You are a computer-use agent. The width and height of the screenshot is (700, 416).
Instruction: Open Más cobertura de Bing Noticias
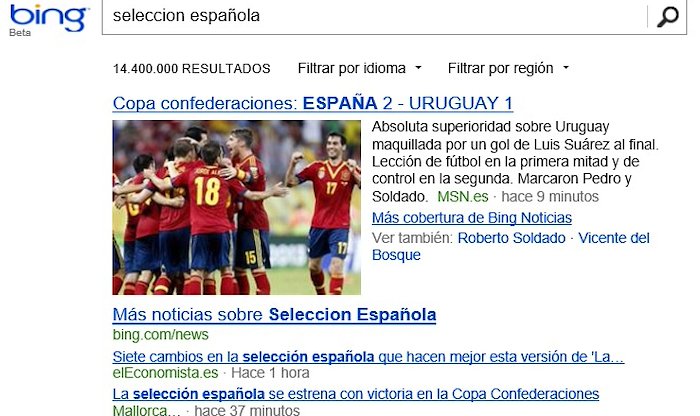click(472, 218)
